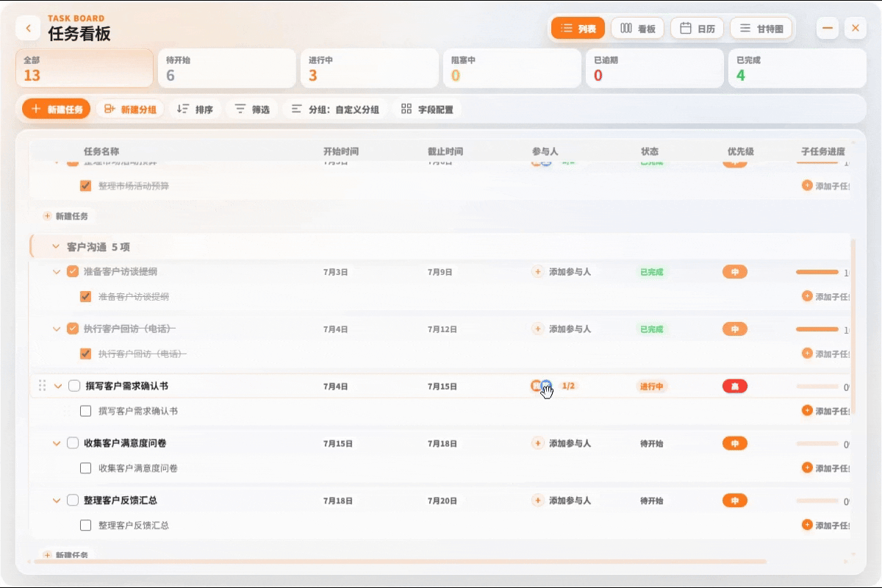
Task: Switch to 看板 board view
Action: [x=637, y=29]
